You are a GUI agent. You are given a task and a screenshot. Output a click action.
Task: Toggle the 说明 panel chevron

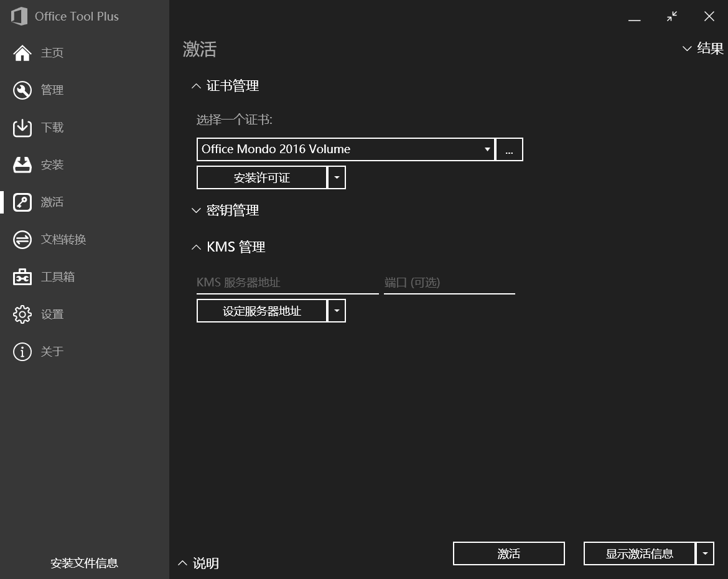point(182,563)
